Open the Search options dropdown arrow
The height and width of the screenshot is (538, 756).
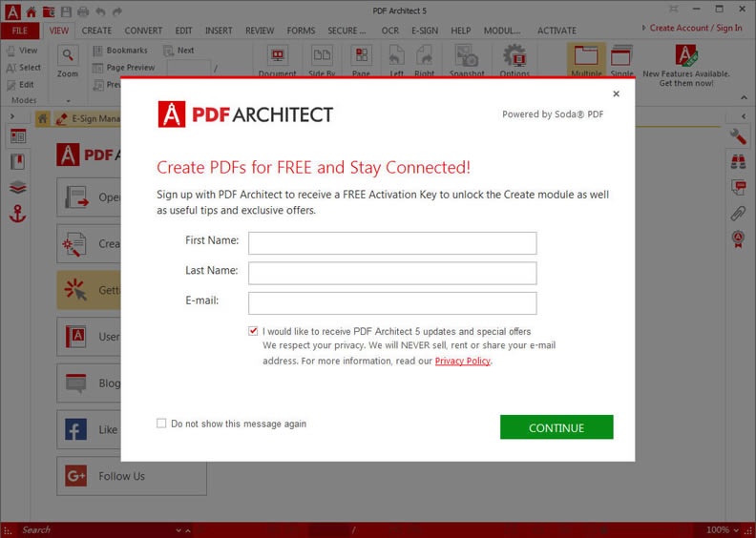178,530
